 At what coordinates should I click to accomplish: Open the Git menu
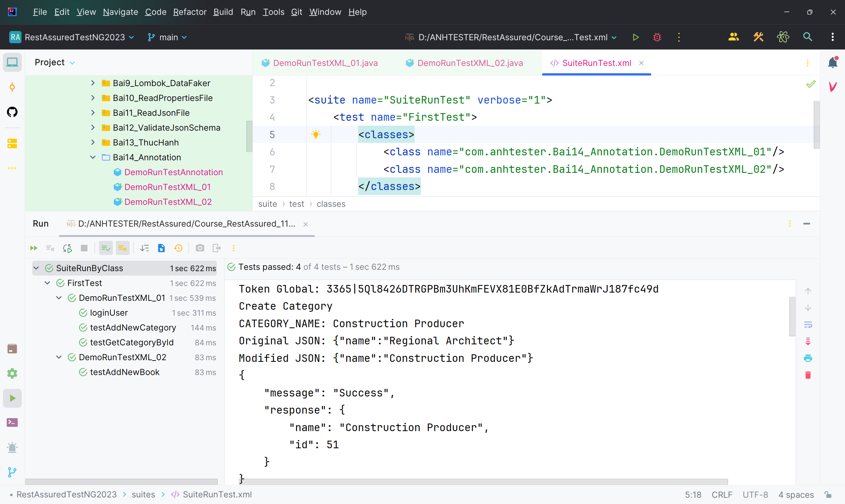296,12
